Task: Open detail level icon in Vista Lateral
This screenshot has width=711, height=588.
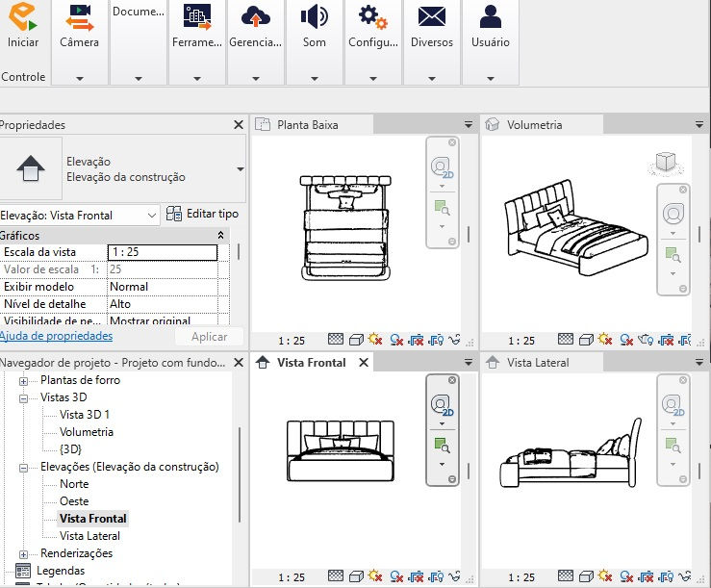Action: (566, 575)
